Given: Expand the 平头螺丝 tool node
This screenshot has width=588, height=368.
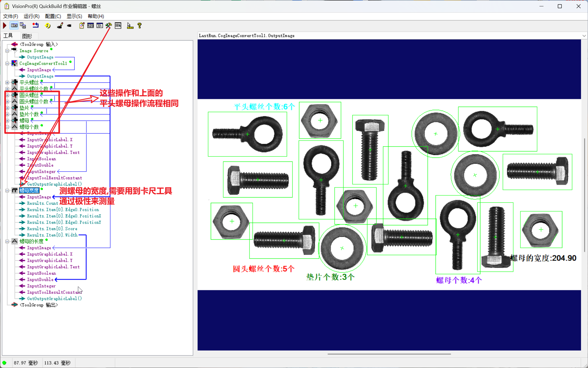Looking at the screenshot, I should point(7,83).
